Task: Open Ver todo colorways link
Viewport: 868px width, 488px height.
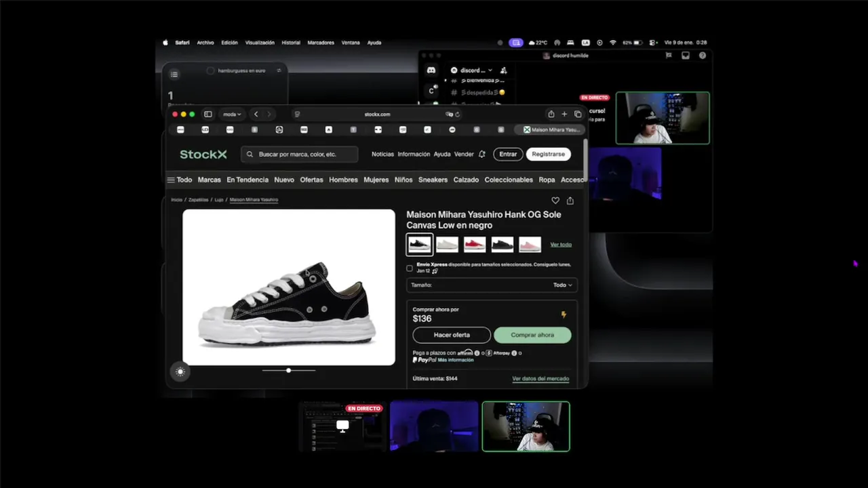Action: point(561,245)
